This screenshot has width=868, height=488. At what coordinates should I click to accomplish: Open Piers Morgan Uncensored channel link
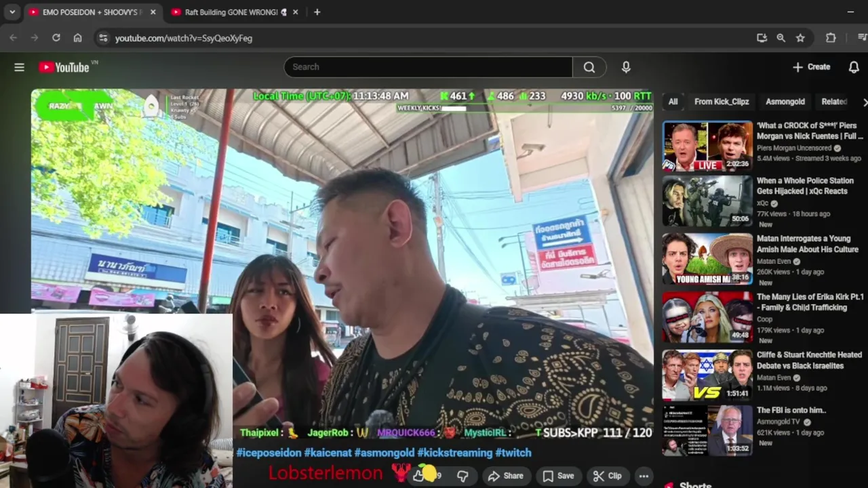point(793,148)
